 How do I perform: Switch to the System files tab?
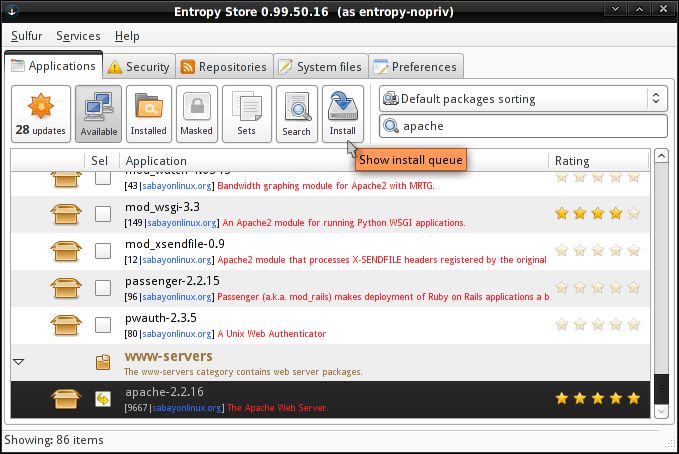[321, 67]
